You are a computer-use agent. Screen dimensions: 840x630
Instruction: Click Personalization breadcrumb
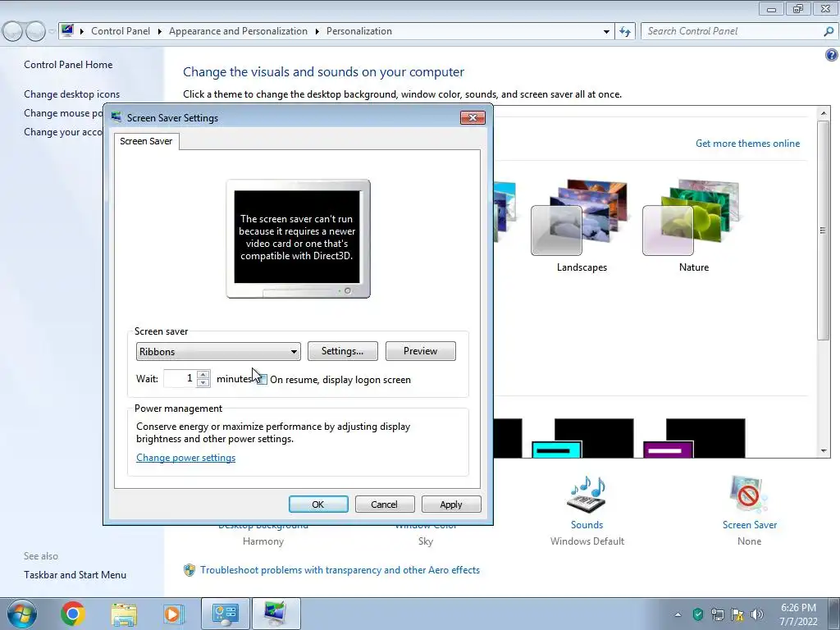[x=359, y=31]
